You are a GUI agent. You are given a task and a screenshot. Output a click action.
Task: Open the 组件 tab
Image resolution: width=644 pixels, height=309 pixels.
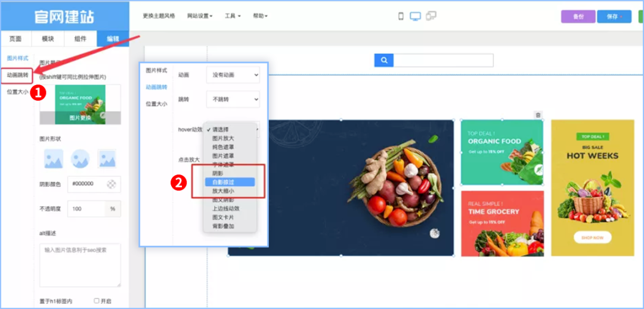click(x=80, y=39)
